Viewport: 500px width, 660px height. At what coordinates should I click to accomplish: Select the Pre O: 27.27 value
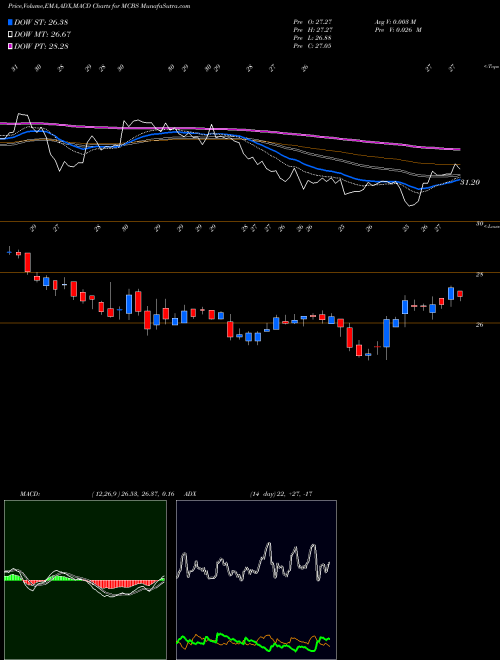click(313, 21)
